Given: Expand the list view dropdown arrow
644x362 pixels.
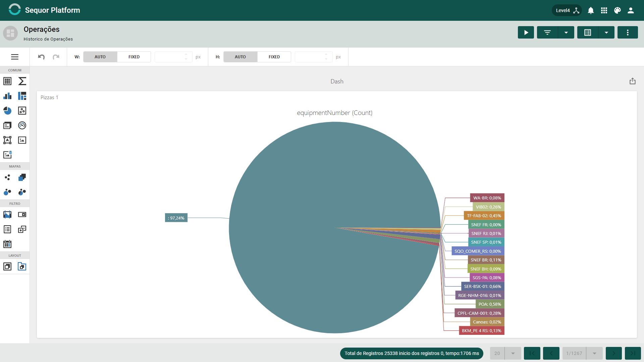Looking at the screenshot, I should [x=606, y=33].
